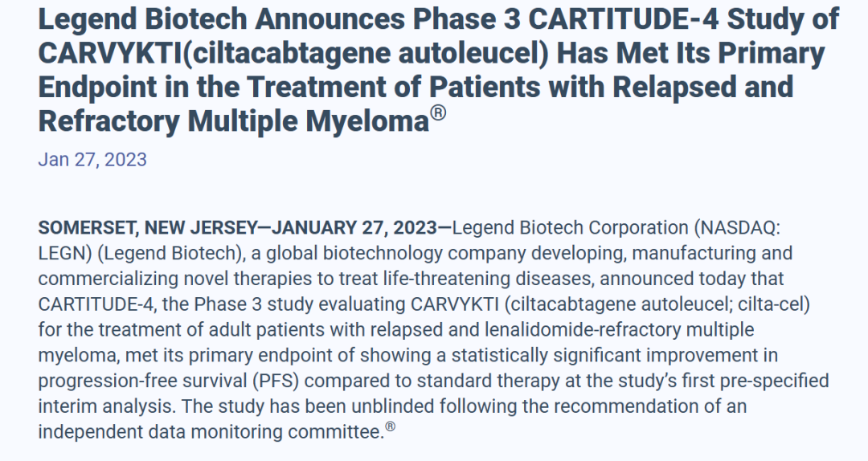This screenshot has width=868, height=461.
Task: Click the bold SOMERSET, NEW JERSEY dateline
Action: [147, 228]
